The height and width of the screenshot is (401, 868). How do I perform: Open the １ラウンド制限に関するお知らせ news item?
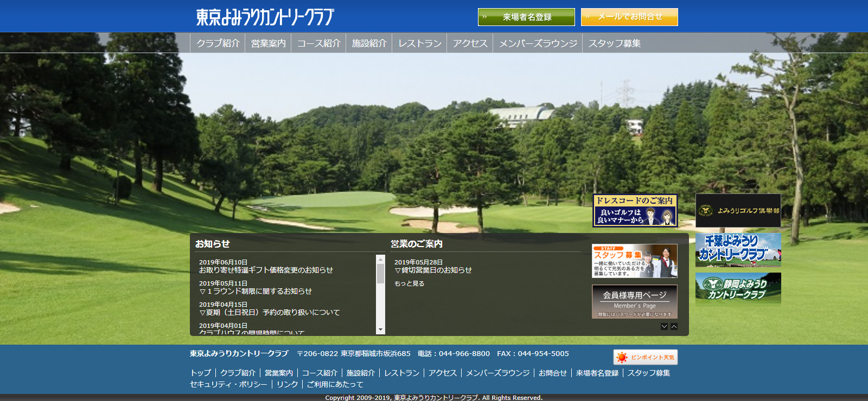[x=256, y=291]
